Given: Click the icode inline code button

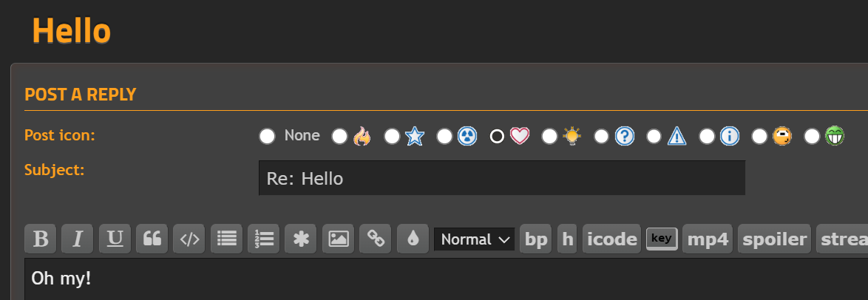Looking at the screenshot, I should tap(611, 239).
